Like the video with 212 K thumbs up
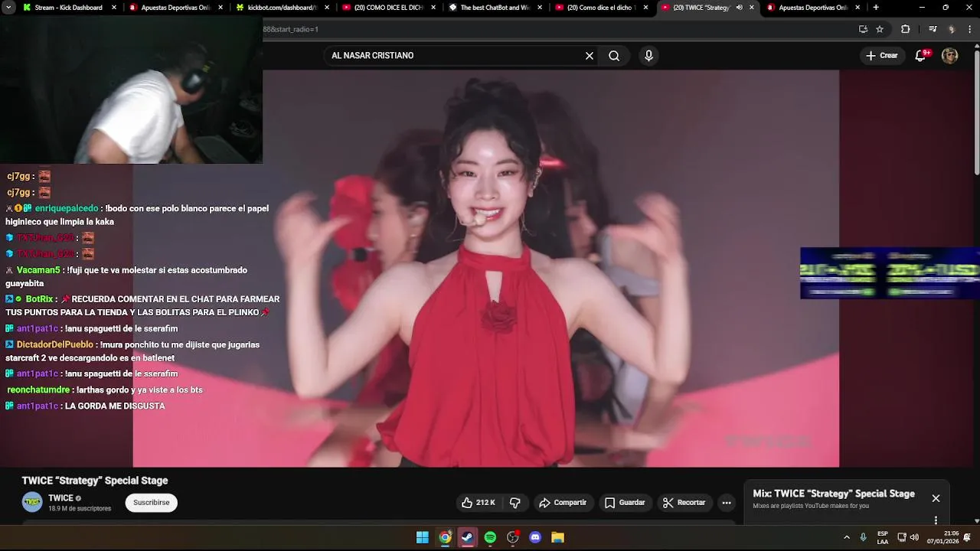Screen dimensions: 980x551 point(478,503)
